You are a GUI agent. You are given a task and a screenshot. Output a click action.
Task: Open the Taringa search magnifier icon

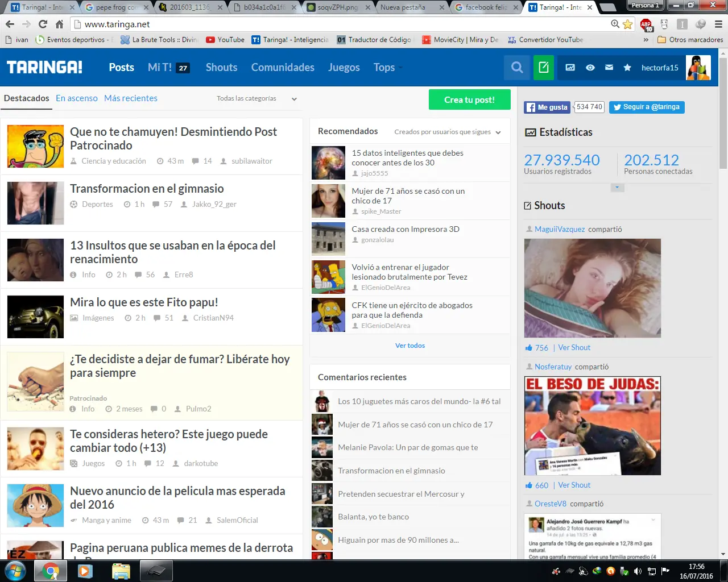click(x=517, y=68)
